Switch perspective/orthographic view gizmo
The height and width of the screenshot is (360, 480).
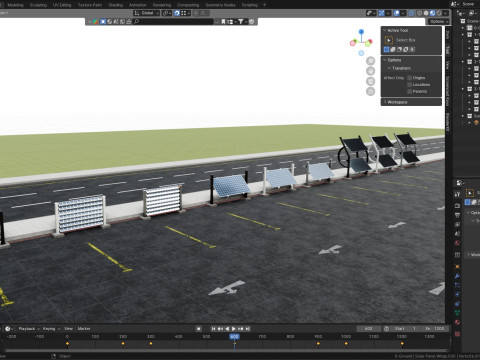click(x=370, y=91)
